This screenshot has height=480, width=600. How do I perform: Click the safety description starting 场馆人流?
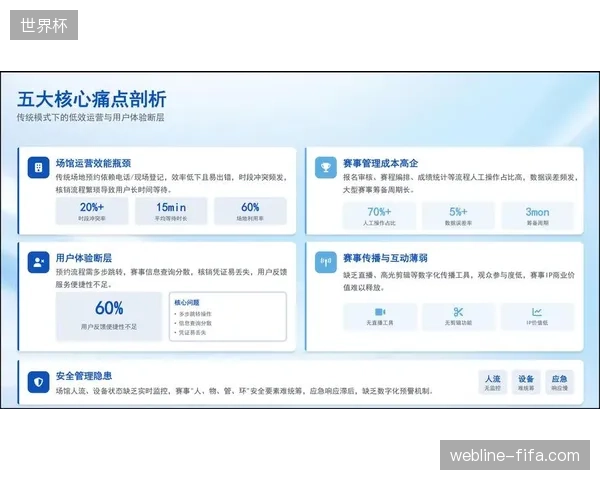pos(244,391)
